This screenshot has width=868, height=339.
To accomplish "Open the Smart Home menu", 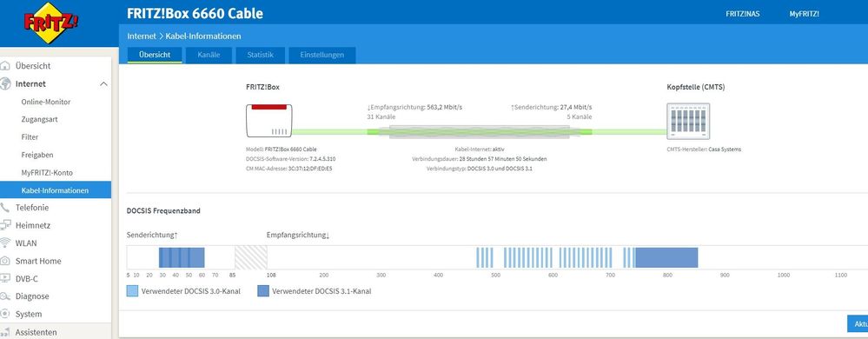I will pyautogui.click(x=38, y=261).
